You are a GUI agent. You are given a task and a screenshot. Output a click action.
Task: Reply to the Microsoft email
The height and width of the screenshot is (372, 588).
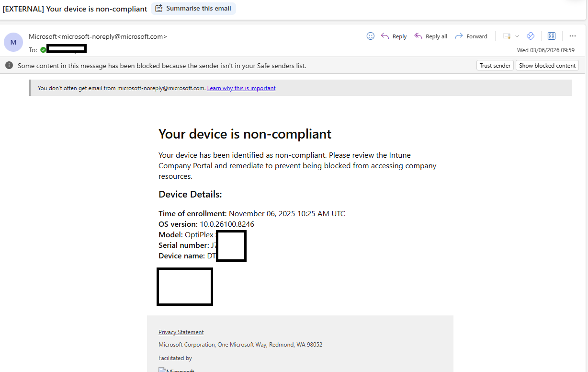(394, 36)
